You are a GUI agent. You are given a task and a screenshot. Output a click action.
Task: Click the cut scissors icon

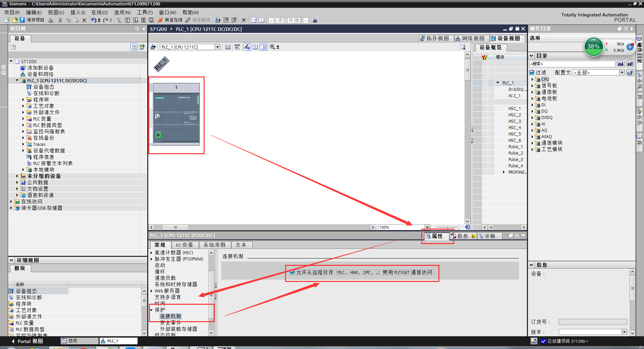(60, 20)
